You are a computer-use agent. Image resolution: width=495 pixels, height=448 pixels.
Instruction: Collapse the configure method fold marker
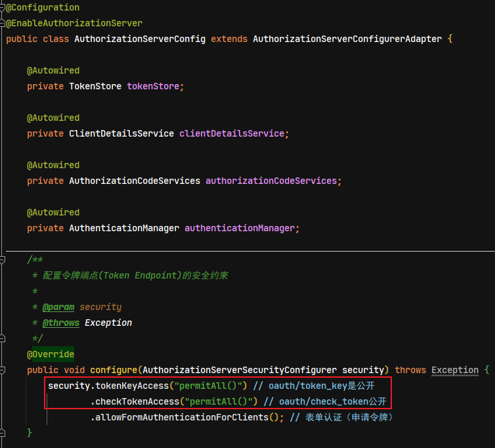[2, 370]
